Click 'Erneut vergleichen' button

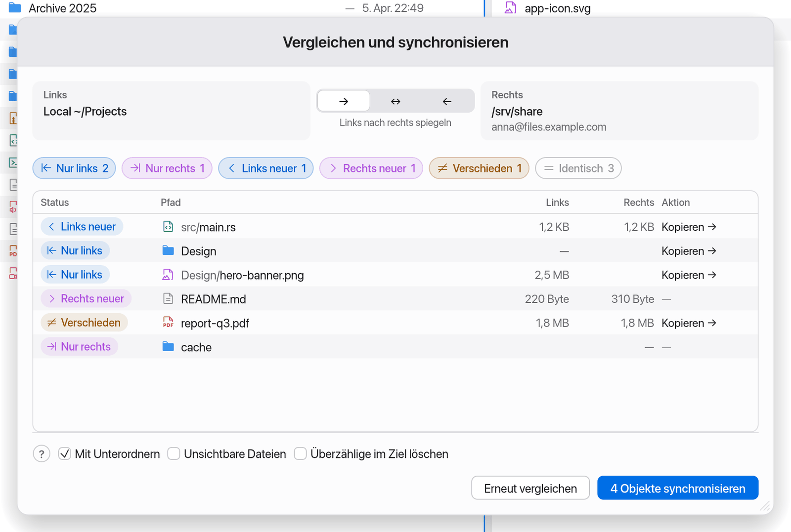[530, 488]
